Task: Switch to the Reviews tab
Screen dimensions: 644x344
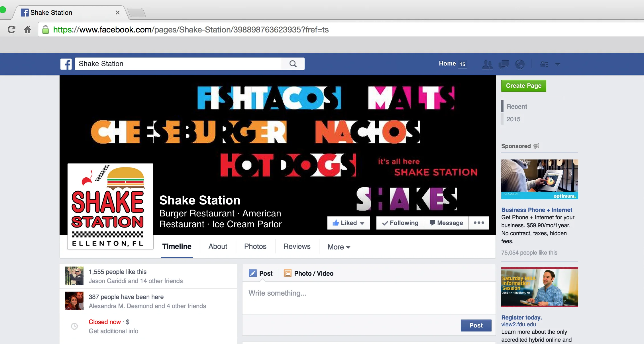Action: [297, 247]
